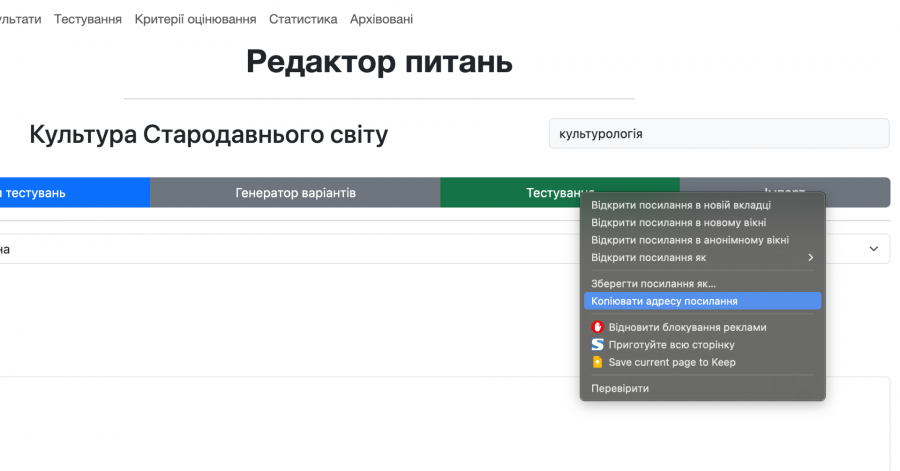Click the Культура Стародавнього світу heading
This screenshot has height=471, width=900.
coord(209,135)
